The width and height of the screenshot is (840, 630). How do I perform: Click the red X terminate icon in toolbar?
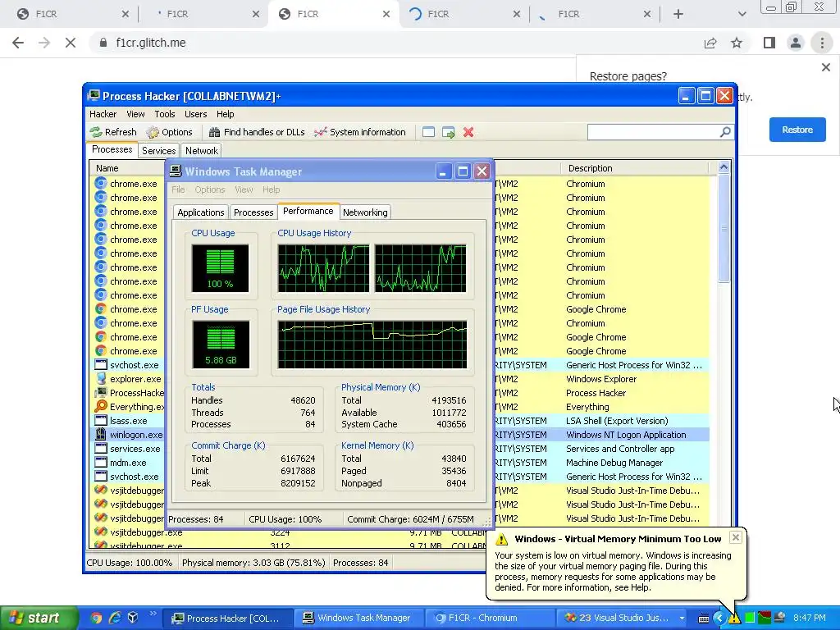point(468,132)
